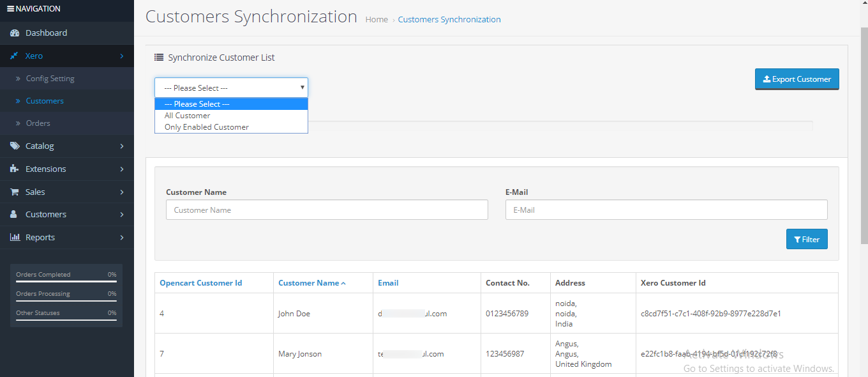Click the Sales shopping cart icon

[14, 192]
